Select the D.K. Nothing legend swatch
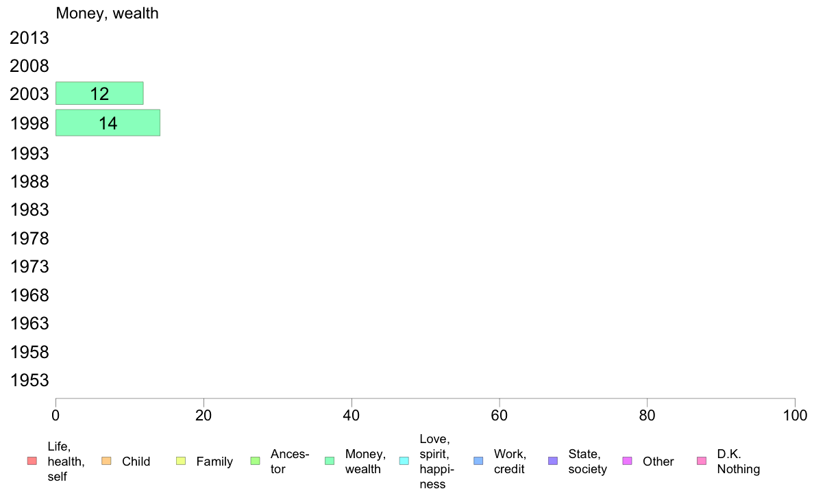 click(702, 461)
